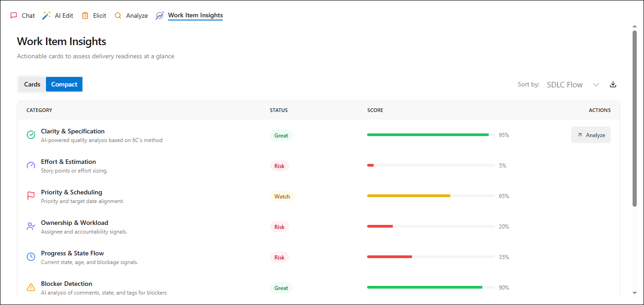
Task: Click the Great status badge for Clarity & Specification
Action: click(281, 135)
